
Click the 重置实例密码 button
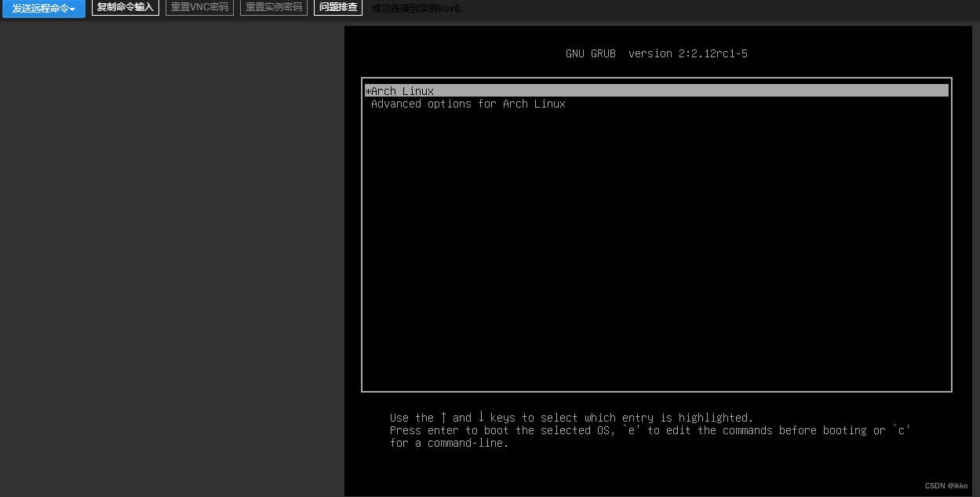(x=273, y=7)
